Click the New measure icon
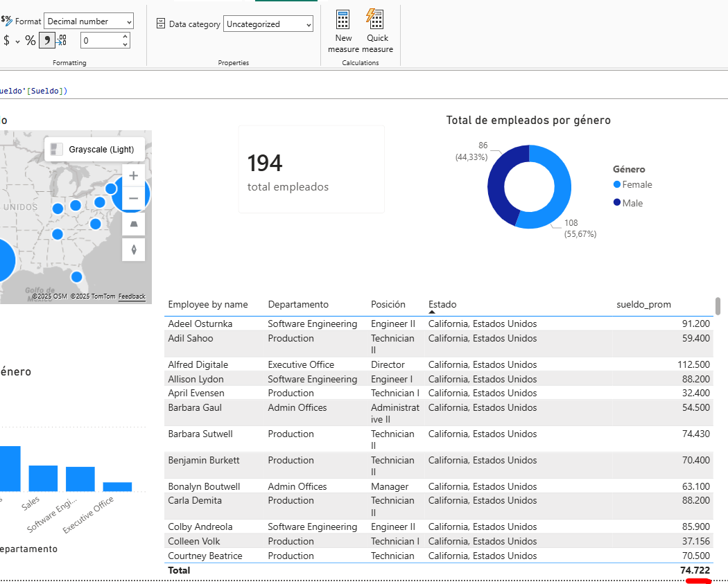Viewport: 728px width, 584px height. click(343, 19)
